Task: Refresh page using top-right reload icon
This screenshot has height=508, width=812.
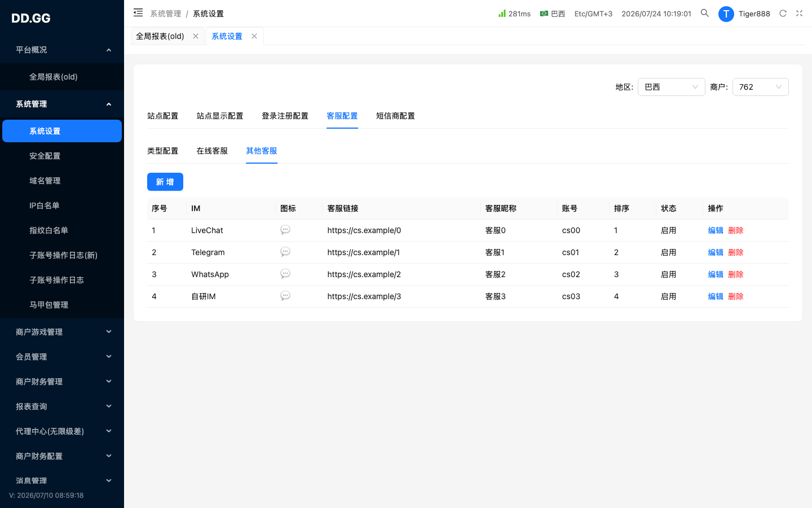Action: click(x=783, y=13)
